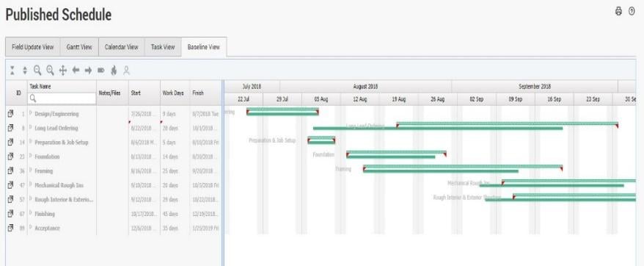Zoom in the Gantt timeline
644x266 pixels.
pyautogui.click(x=50, y=71)
